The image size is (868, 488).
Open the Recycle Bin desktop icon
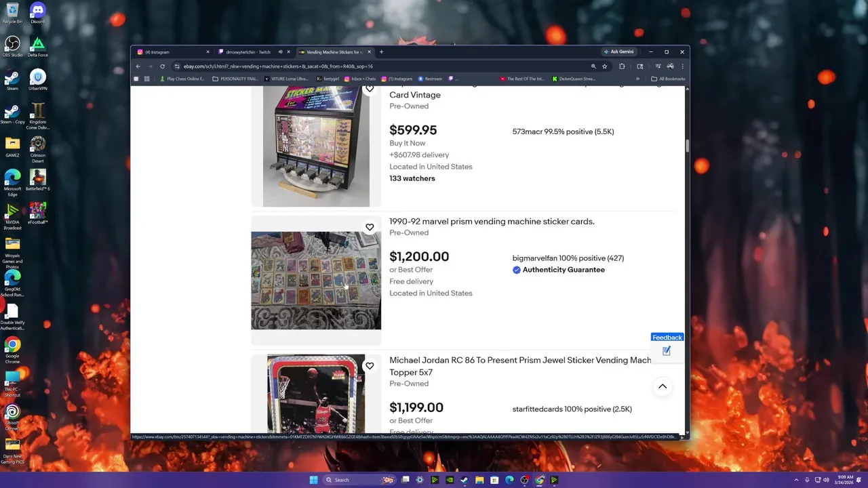[12, 14]
